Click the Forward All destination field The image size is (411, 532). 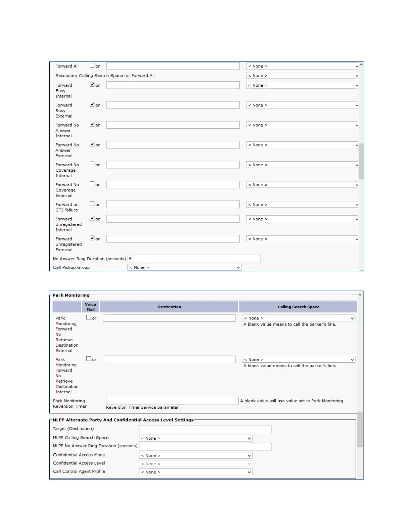click(x=173, y=66)
